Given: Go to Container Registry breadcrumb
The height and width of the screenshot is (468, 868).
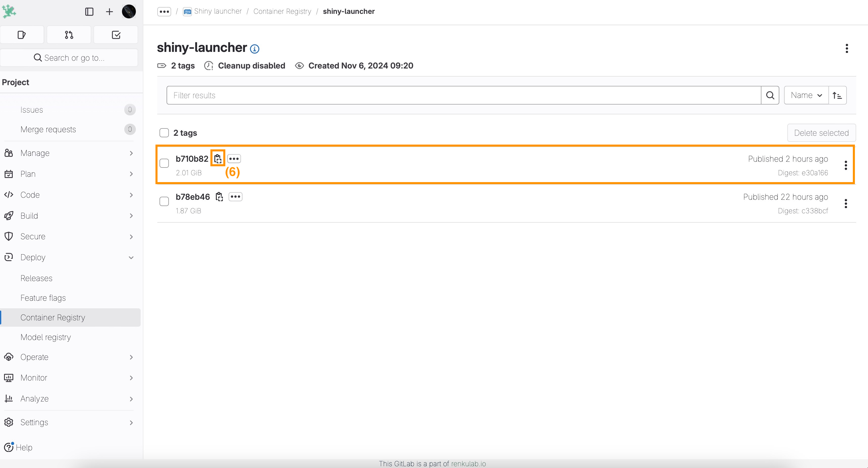Looking at the screenshot, I should point(282,11).
